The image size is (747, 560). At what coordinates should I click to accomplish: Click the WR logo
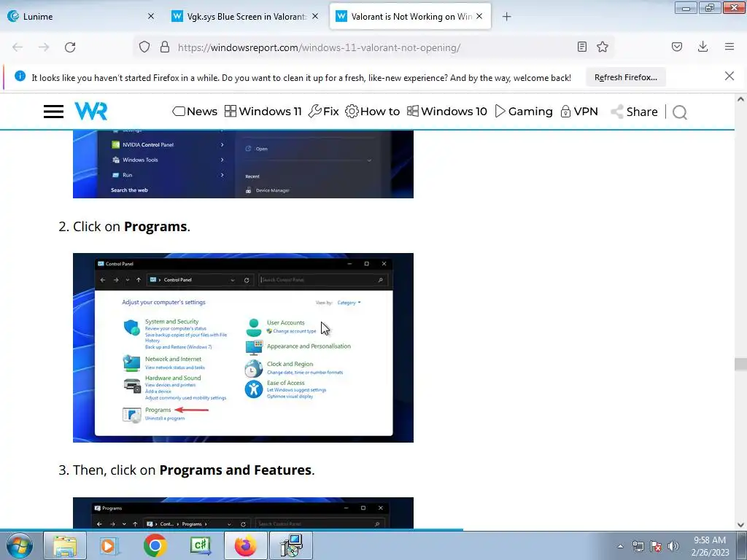coord(91,112)
